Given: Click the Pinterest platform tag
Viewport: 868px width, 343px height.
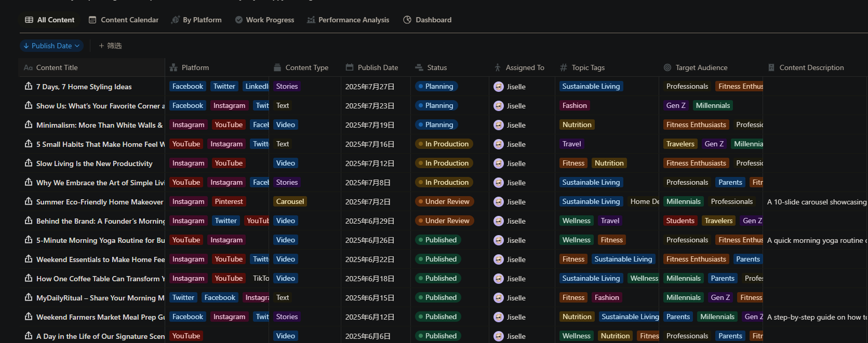Looking at the screenshot, I should pos(229,201).
